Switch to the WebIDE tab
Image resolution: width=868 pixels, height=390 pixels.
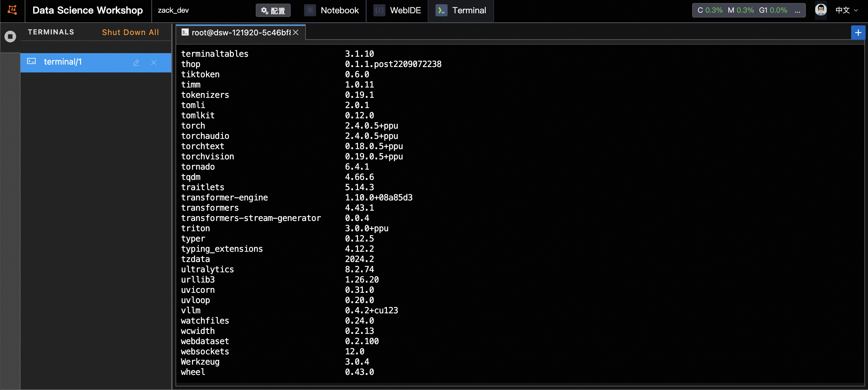point(405,11)
